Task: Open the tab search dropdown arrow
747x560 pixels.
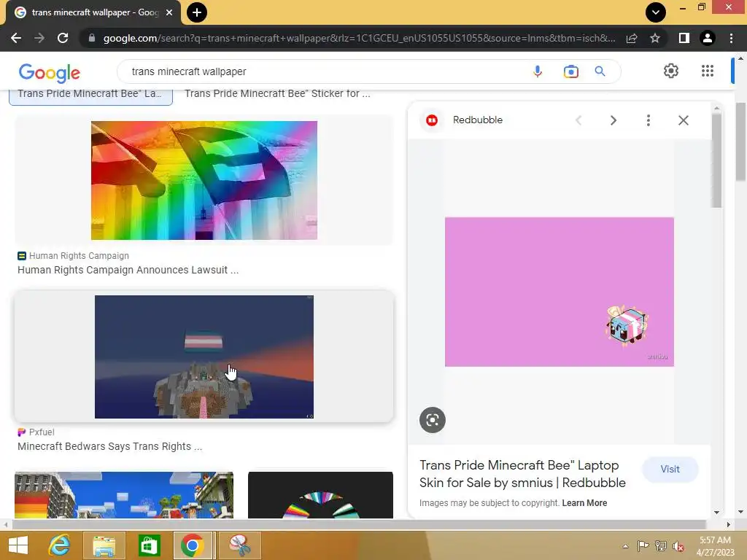Action: (656, 12)
